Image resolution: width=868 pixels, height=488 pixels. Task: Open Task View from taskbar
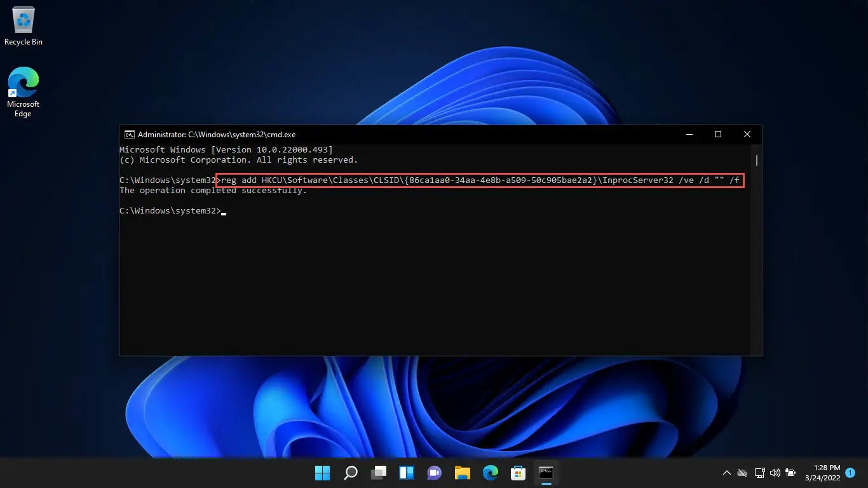coord(379,473)
